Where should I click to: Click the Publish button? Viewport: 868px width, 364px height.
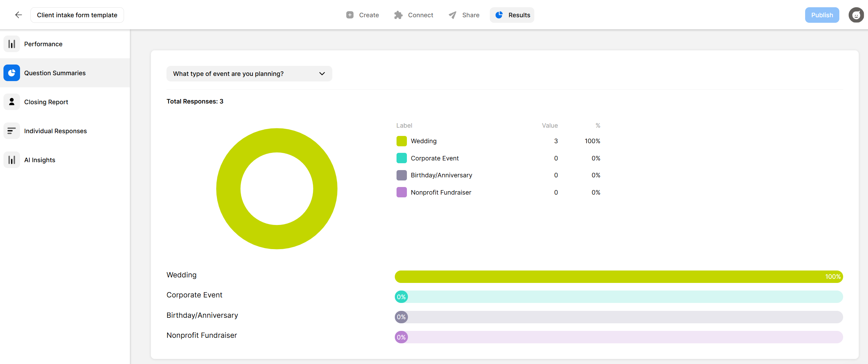point(822,15)
